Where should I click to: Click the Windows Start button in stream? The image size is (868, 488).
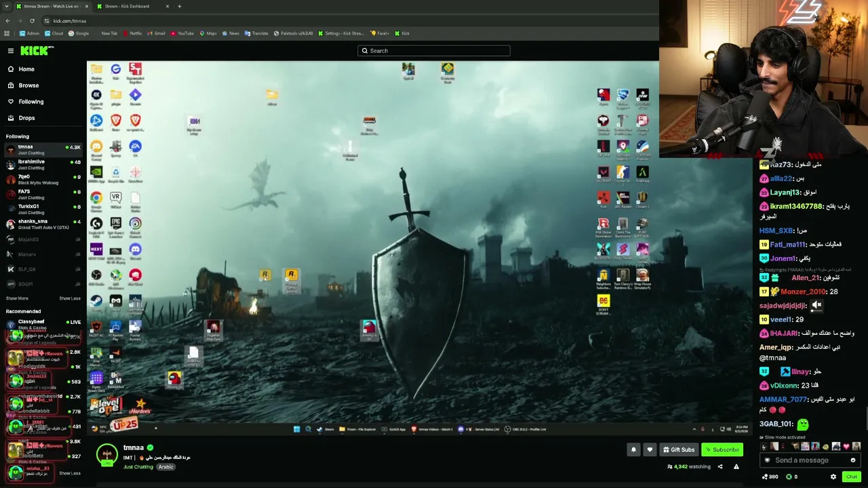[296, 429]
